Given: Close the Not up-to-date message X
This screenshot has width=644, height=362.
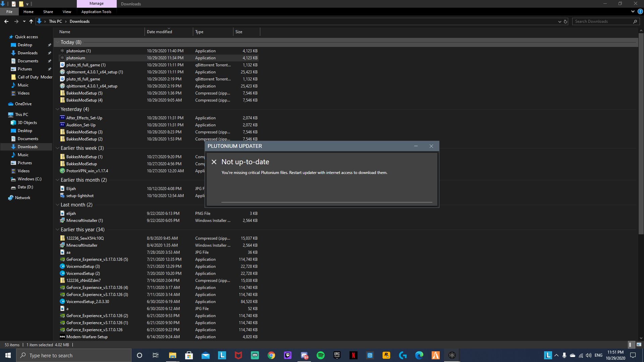Looking at the screenshot, I should (x=214, y=162).
